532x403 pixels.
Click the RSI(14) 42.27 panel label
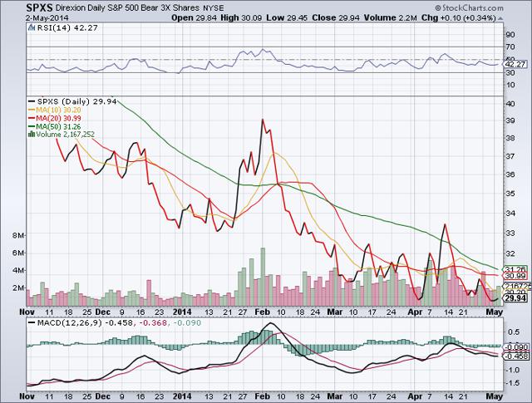coord(67,27)
